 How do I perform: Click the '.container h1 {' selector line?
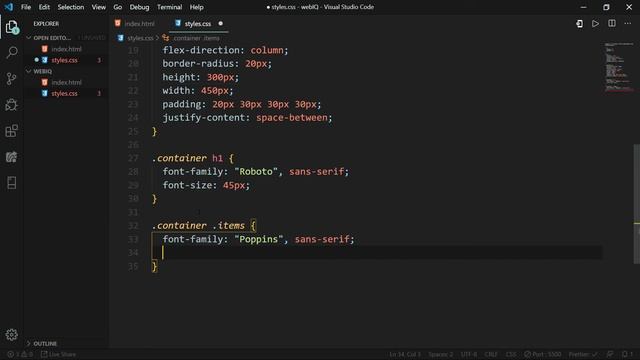[193, 158]
